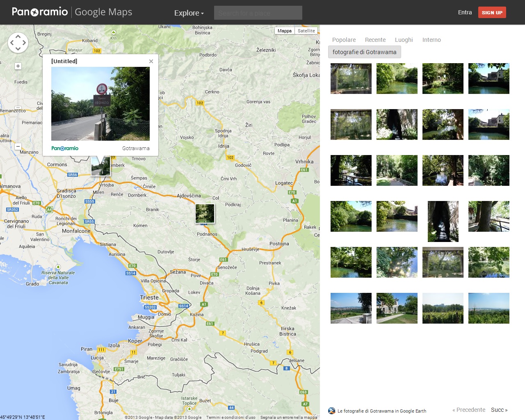The height and width of the screenshot is (420, 525).
Task: Click Segnala un errore nella mappa
Action: 289,417
